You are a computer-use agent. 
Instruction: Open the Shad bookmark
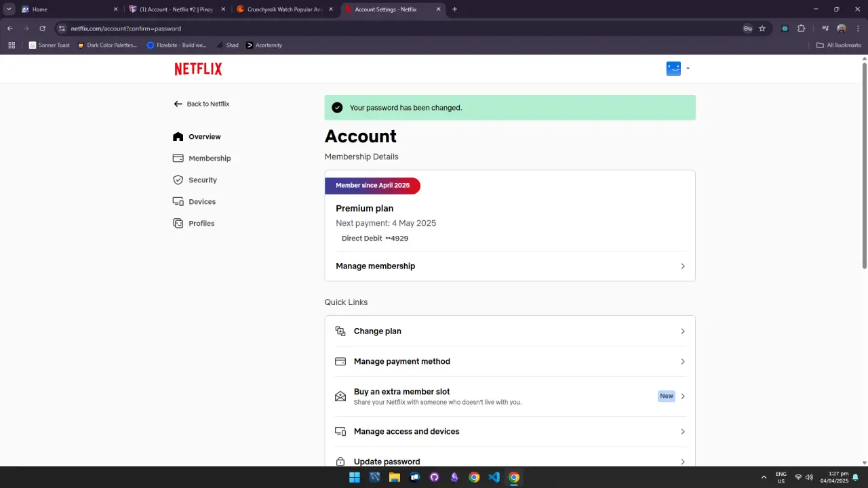(228, 45)
